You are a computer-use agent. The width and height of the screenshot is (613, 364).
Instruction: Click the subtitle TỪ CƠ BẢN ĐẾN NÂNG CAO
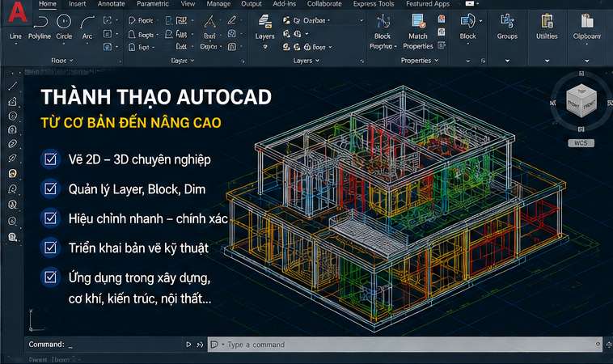131,123
